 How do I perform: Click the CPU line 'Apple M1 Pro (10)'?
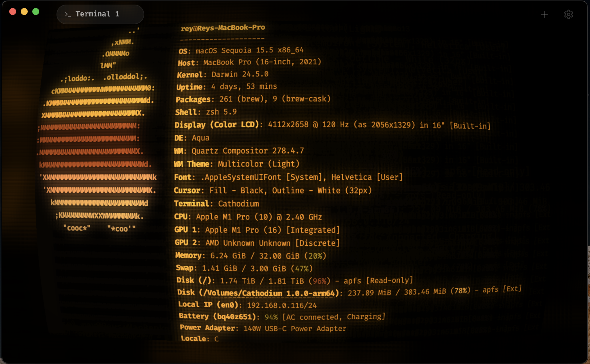point(234,217)
